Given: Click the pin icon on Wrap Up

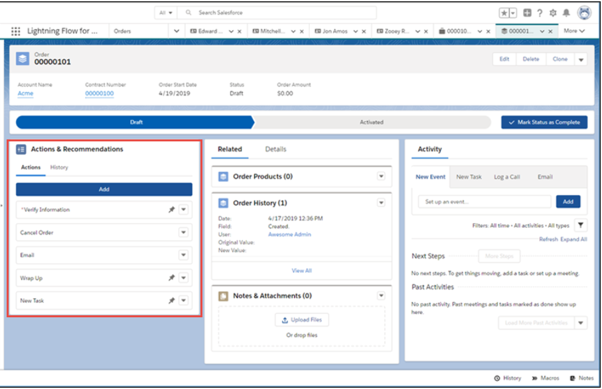Looking at the screenshot, I should (172, 278).
